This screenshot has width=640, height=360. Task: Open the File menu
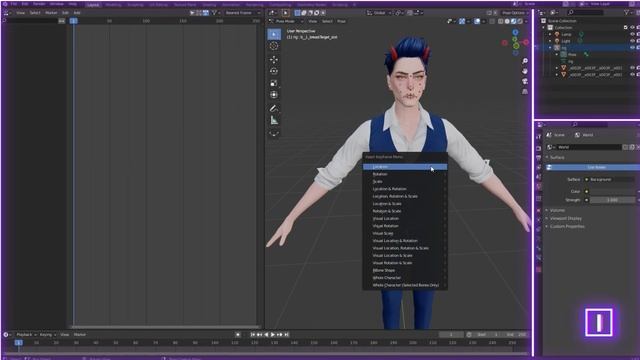click(x=14, y=4)
